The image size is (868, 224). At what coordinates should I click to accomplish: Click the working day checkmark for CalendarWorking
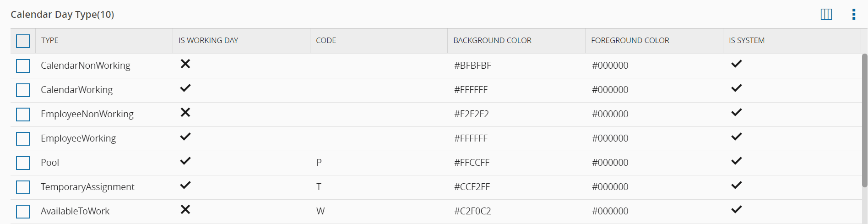click(185, 88)
